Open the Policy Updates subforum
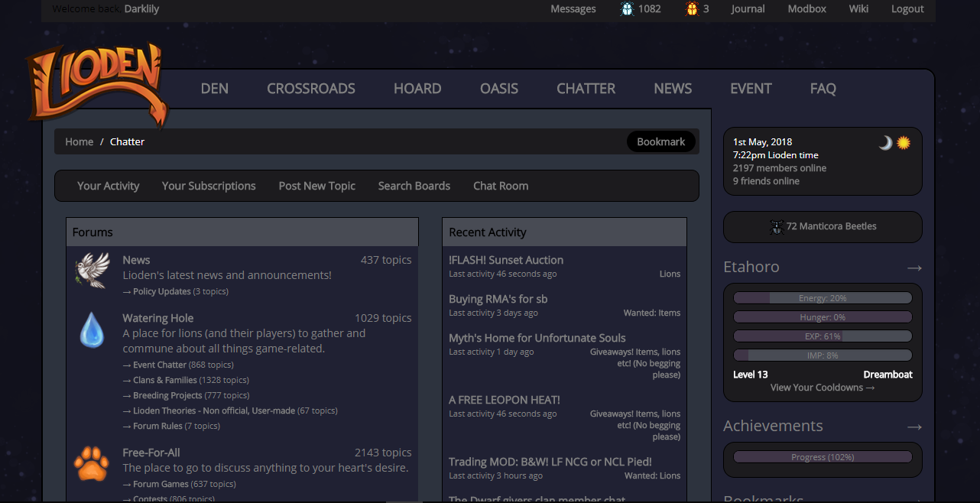Image resolution: width=980 pixels, height=503 pixels. click(x=161, y=291)
